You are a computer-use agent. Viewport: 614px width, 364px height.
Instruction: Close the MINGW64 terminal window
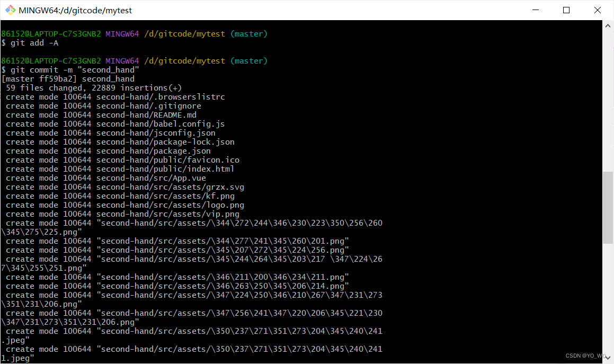597,10
